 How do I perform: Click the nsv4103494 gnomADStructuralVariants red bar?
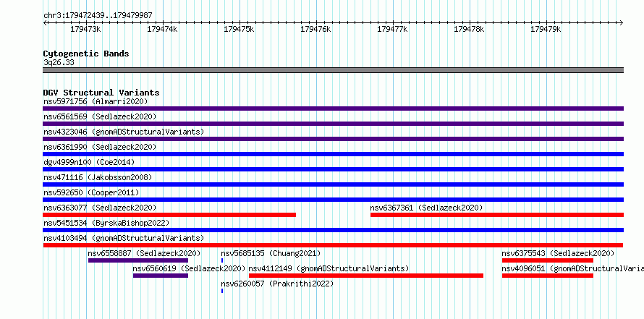[x=333, y=245]
